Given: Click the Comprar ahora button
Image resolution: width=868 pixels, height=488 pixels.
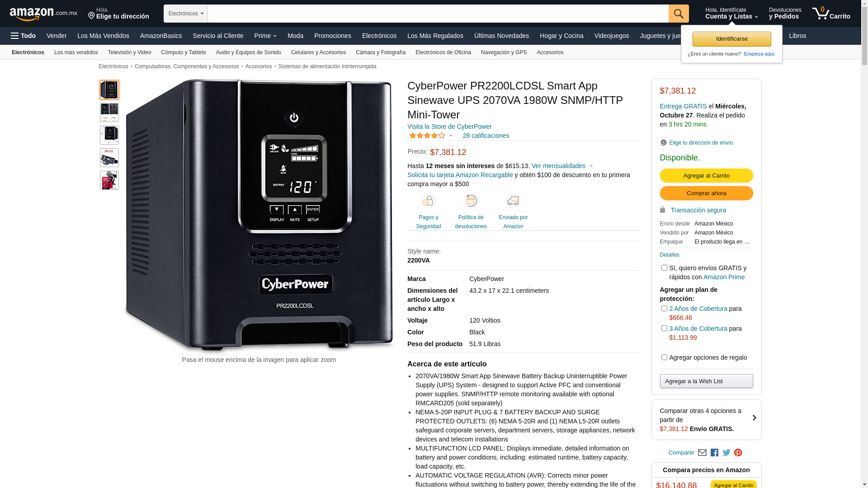Looking at the screenshot, I should [x=706, y=193].
